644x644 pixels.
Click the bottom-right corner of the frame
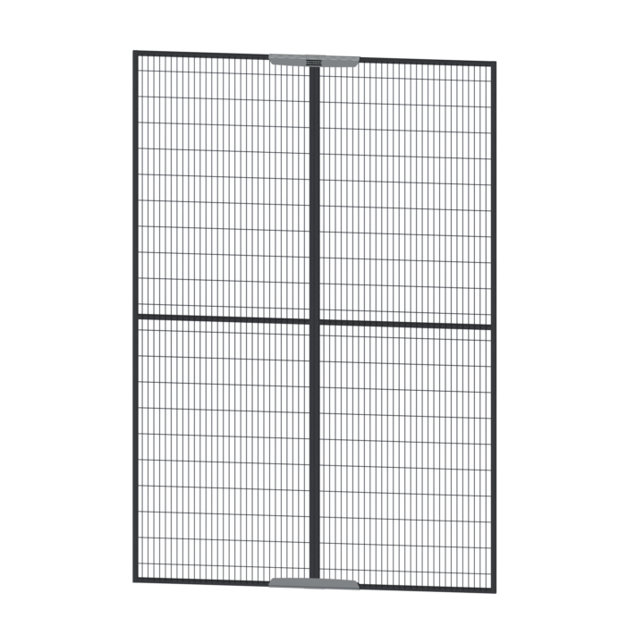pos(494,590)
